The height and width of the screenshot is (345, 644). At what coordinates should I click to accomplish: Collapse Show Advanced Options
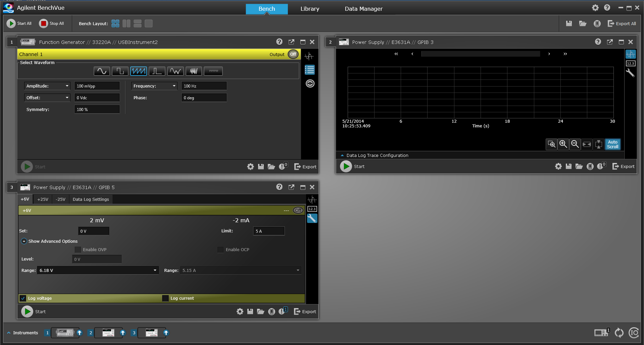click(24, 241)
